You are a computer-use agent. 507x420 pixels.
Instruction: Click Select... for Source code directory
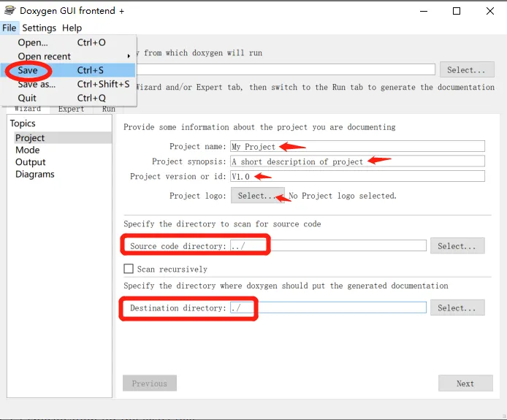tap(457, 246)
